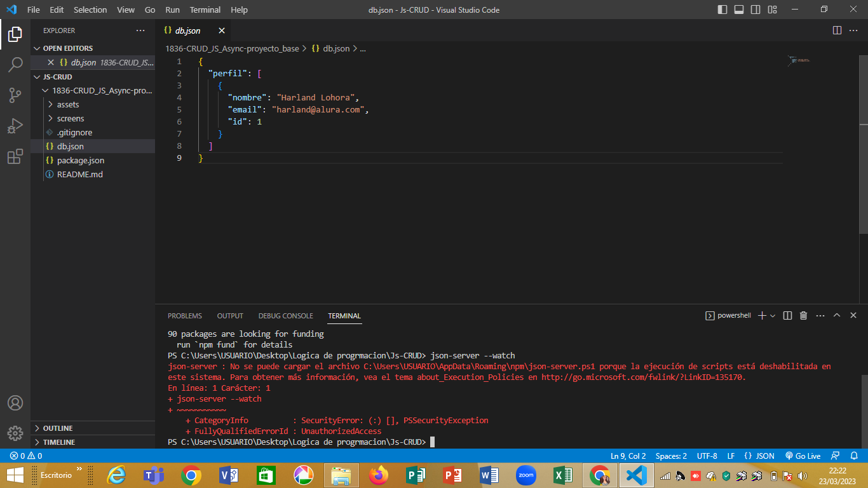The image size is (868, 488).
Task: Open the Extensions view
Action: click(x=15, y=157)
